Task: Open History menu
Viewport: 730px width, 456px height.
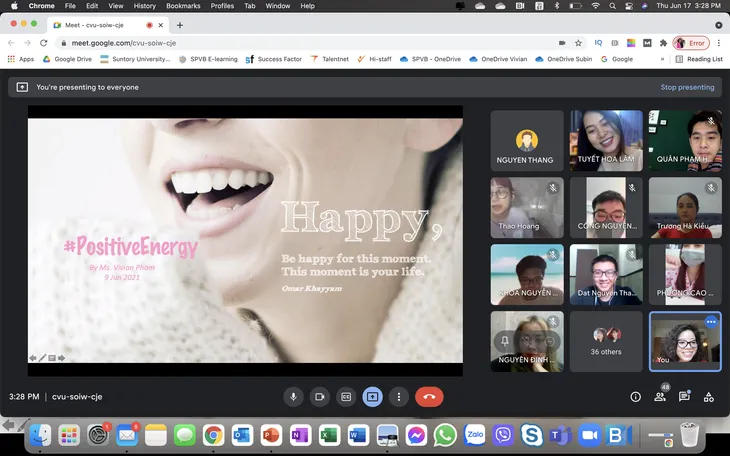Action: (144, 6)
